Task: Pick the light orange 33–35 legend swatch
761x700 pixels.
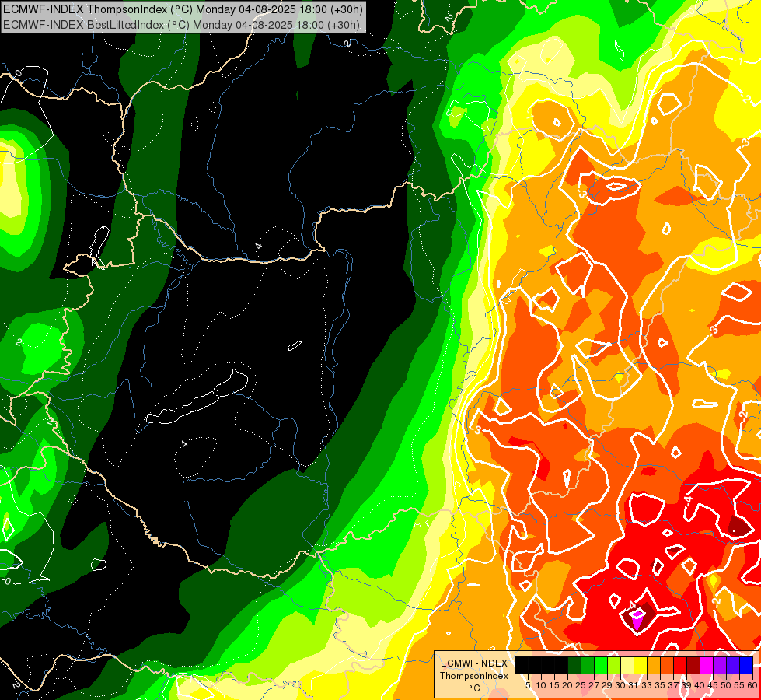Action: tap(654, 665)
